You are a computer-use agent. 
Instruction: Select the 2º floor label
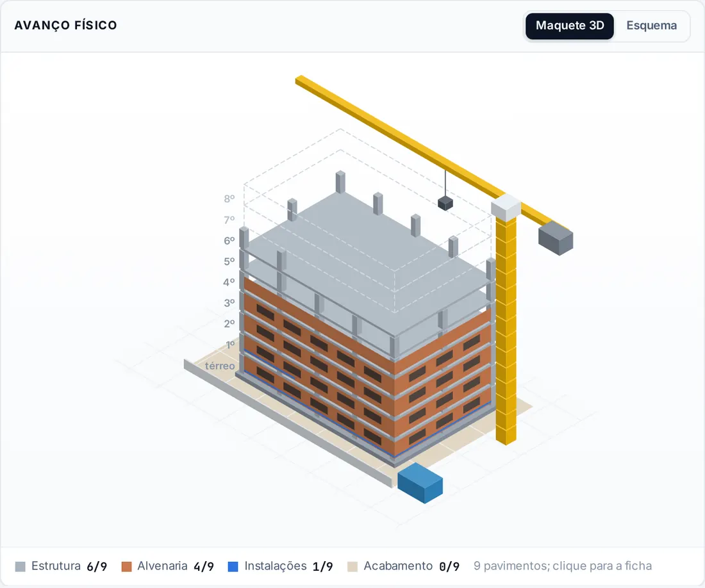click(x=229, y=323)
